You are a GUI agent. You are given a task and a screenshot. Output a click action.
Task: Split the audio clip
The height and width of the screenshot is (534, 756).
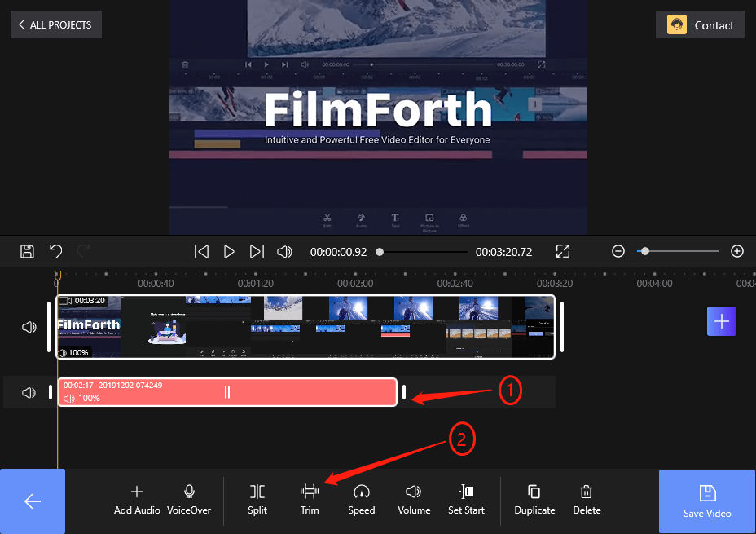point(257,501)
